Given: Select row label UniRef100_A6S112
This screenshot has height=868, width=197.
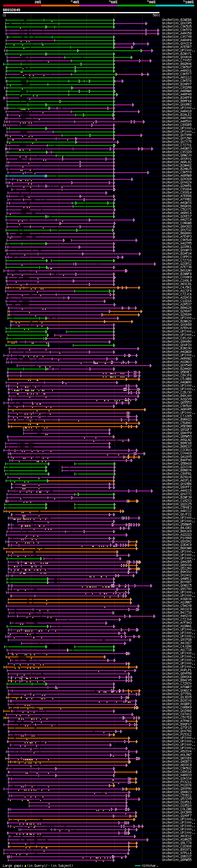Looking at the screenshot, I should 177,78.
